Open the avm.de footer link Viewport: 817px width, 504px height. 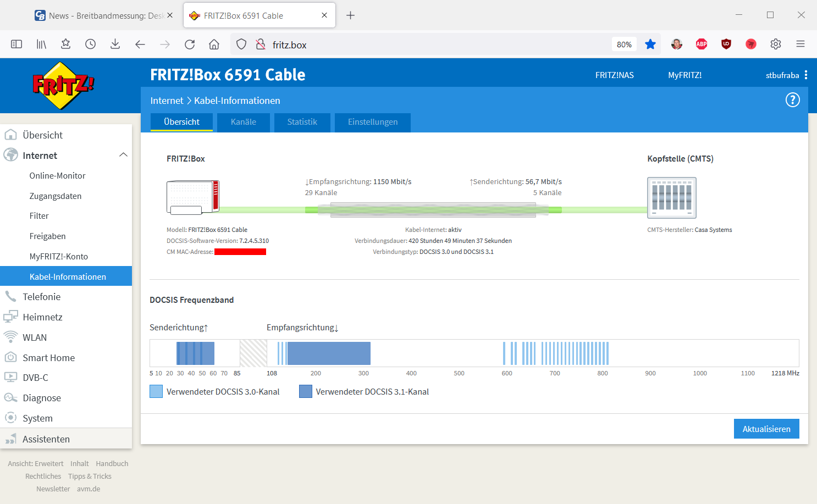89,489
